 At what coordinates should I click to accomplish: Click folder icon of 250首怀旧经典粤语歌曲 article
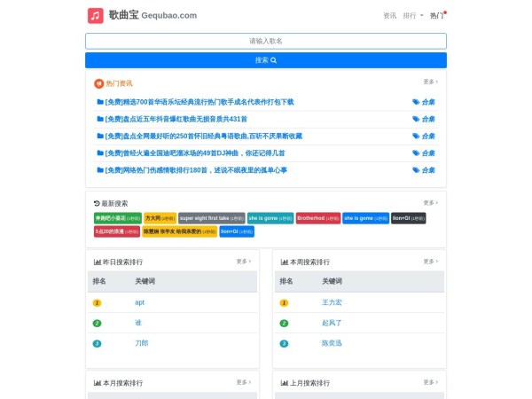100,137
